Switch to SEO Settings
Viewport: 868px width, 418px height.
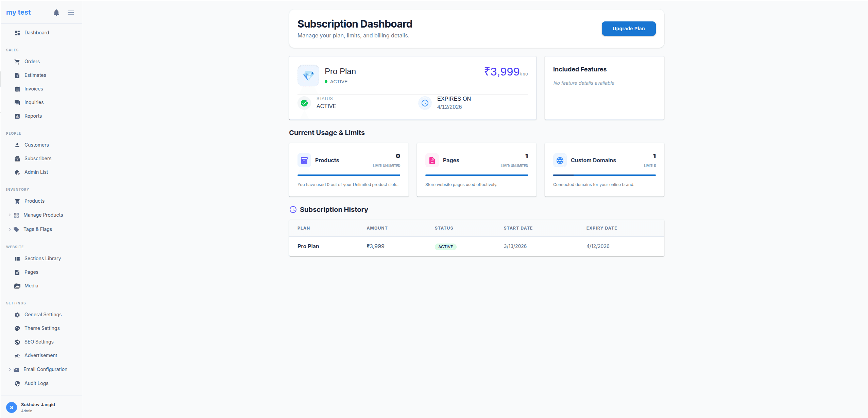(x=39, y=342)
